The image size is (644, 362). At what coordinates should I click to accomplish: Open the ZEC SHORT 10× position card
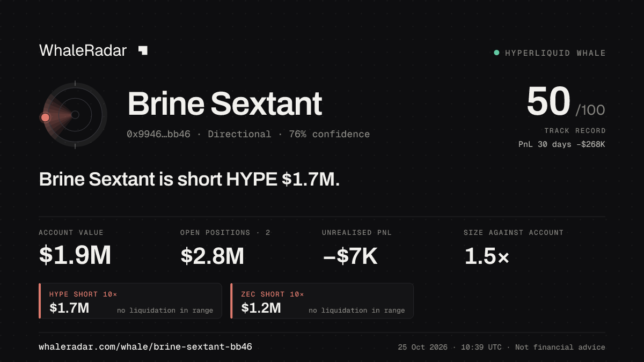pyautogui.click(x=322, y=301)
